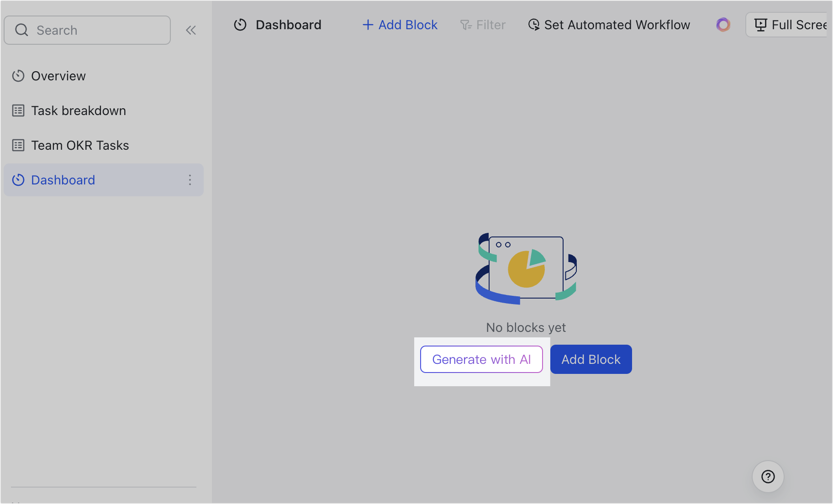Switch to the Task breakdown view
This screenshot has width=833, height=504.
[x=79, y=110]
